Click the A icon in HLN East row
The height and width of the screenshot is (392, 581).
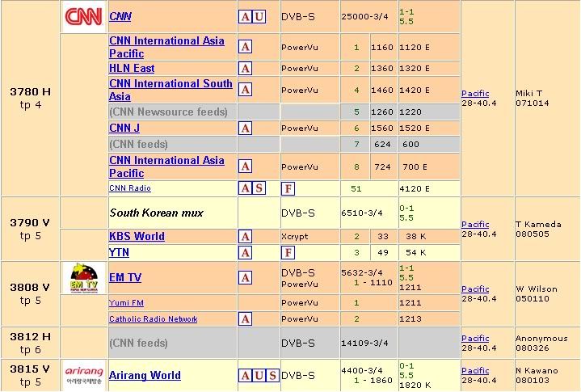(x=246, y=69)
